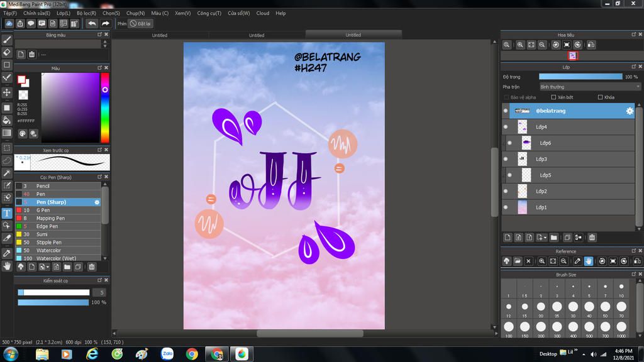This screenshot has width=644, height=362.
Task: Enable the Khóa lock checkbox
Action: pos(601,97)
